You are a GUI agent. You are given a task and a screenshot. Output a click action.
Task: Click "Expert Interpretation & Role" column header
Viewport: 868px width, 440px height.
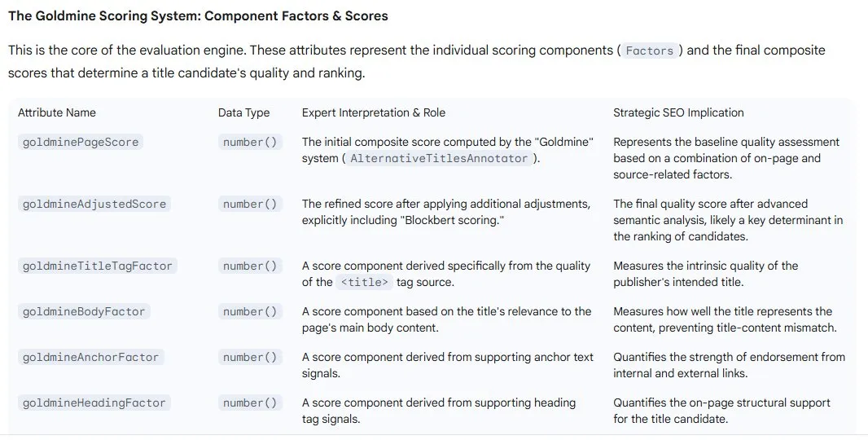[x=374, y=112]
